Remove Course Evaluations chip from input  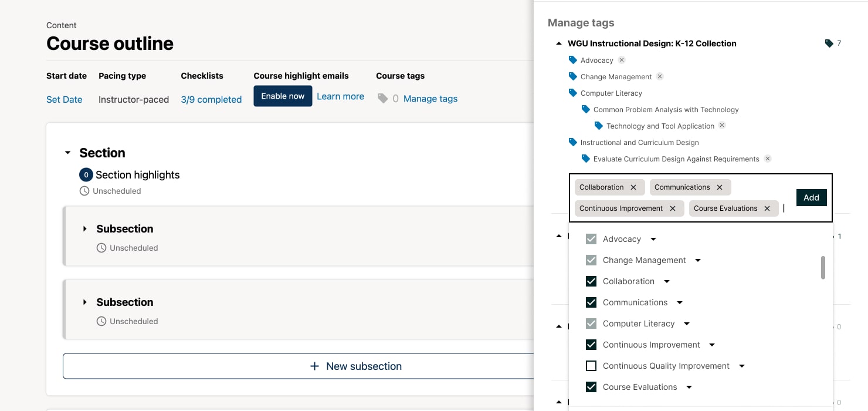[x=767, y=208]
